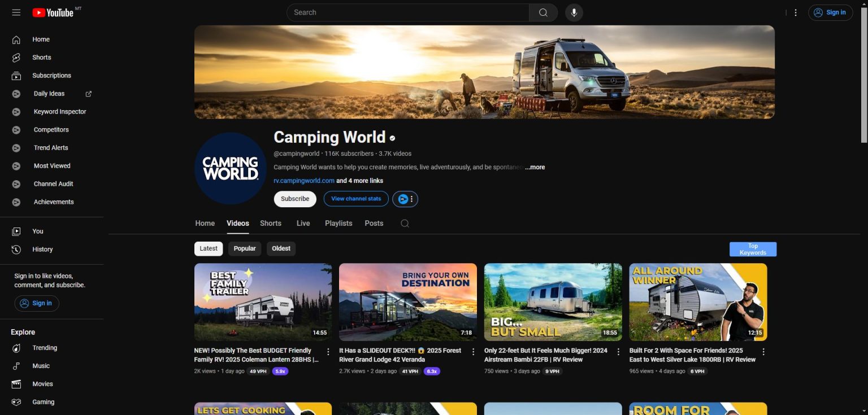Sort videos by Oldest
868x415 pixels.
point(281,248)
